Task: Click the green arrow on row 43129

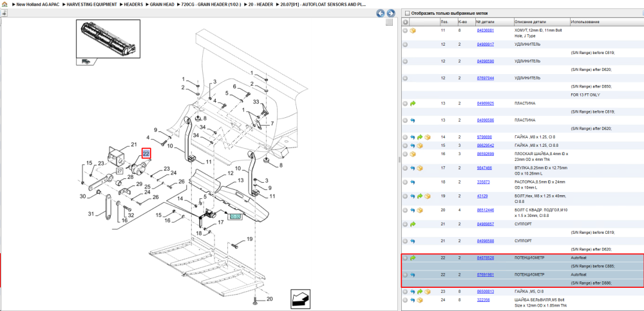Action: [x=420, y=196]
